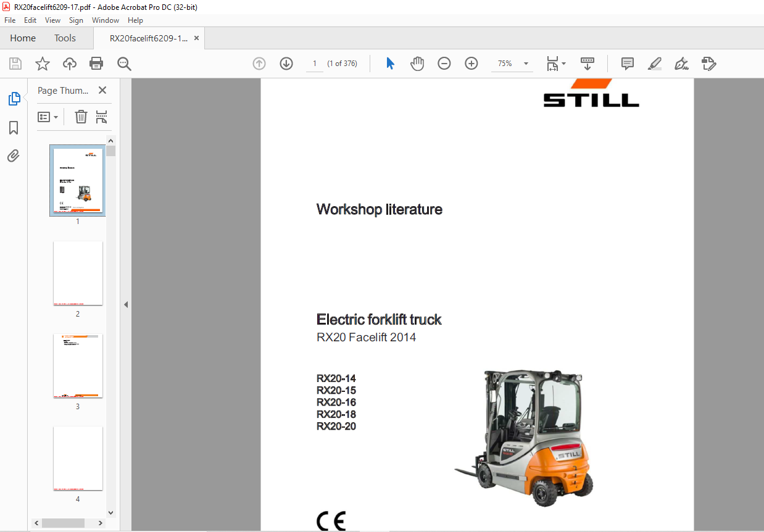Click the print pages thumbnail icon

[102, 117]
